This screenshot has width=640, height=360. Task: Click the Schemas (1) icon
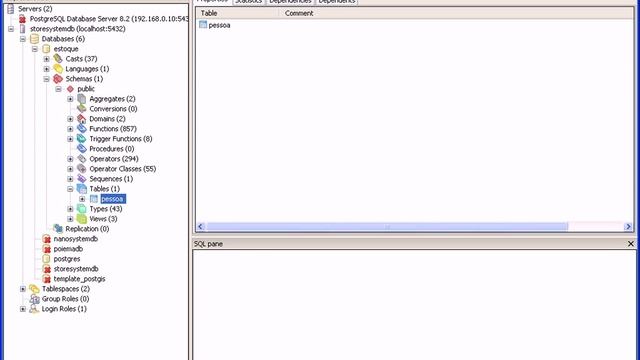(x=58, y=79)
